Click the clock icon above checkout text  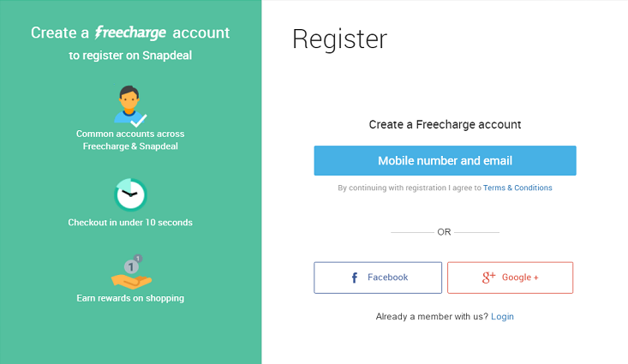tap(130, 194)
